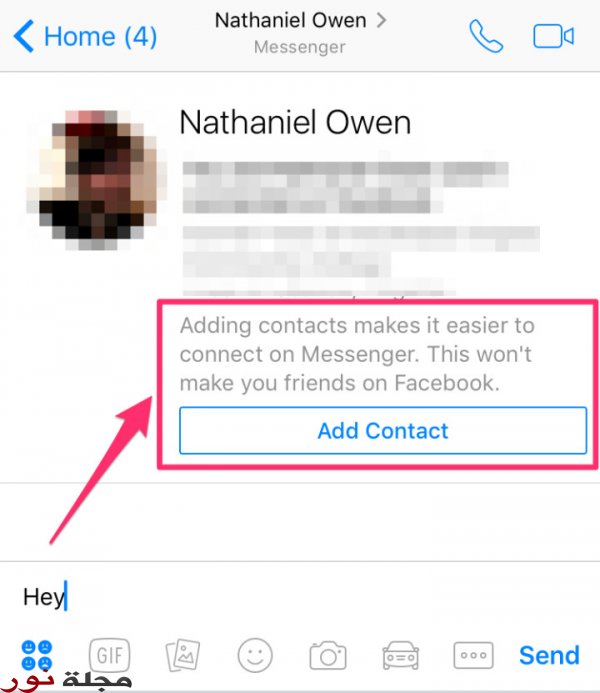Add Nathaniel Owen as a contact

pos(383,430)
